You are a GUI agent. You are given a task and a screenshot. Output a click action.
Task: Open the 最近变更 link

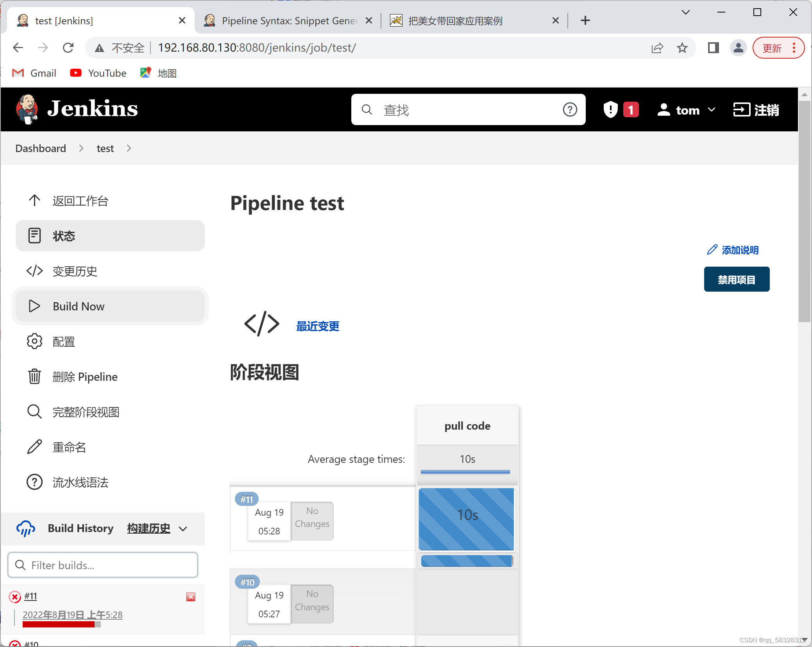point(317,326)
